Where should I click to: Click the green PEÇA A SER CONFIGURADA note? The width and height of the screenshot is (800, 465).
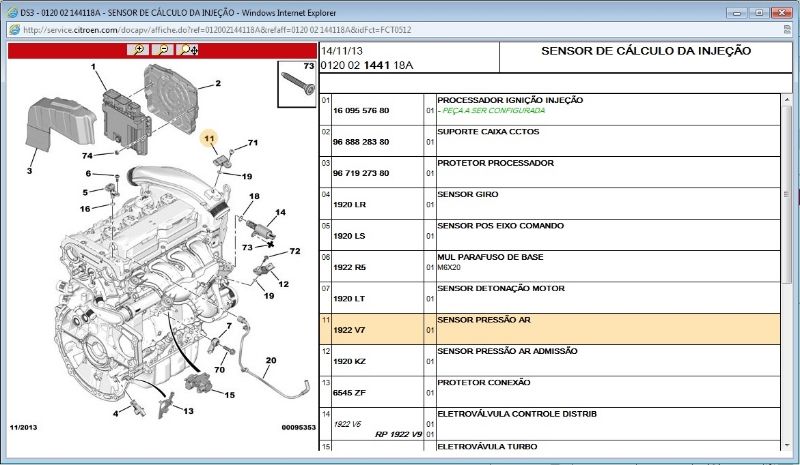[492, 110]
